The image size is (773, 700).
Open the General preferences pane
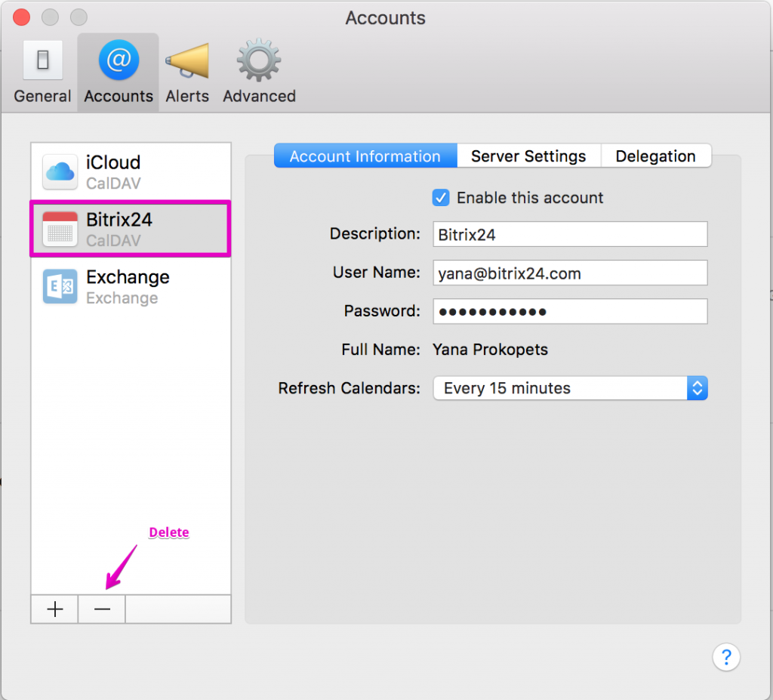[42, 73]
